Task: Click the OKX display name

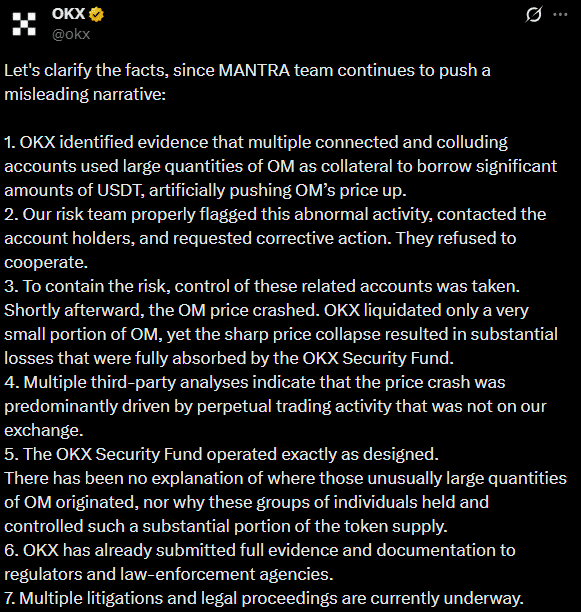Action: point(68,14)
